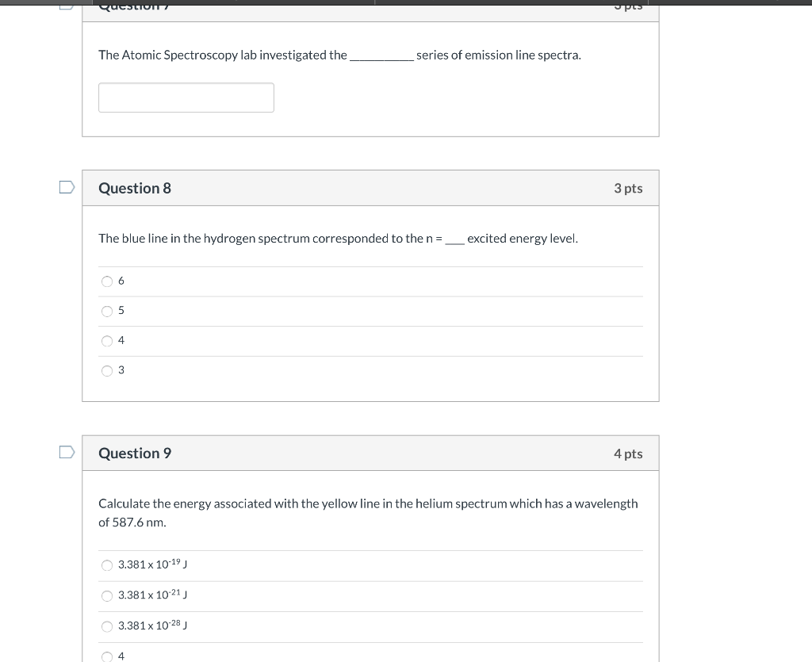Viewport: 812px width, 662px height.
Task: Click the emission spectra fill-in question text
Action: pos(339,55)
